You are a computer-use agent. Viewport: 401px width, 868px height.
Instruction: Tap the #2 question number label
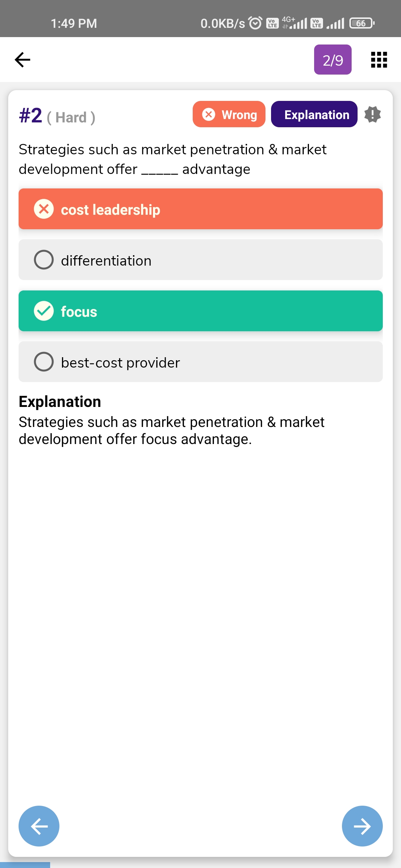30,115
